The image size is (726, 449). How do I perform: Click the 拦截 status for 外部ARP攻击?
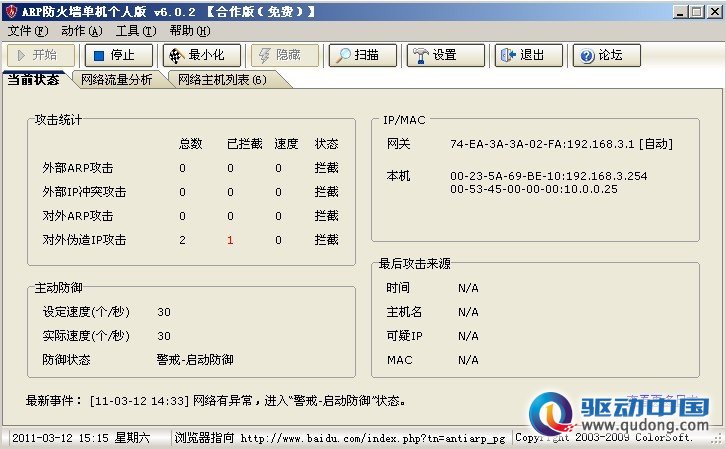click(326, 168)
